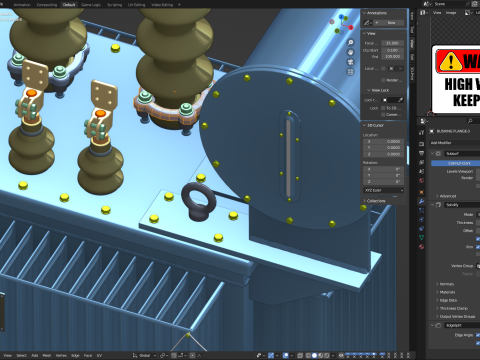The width and height of the screenshot is (480, 360).
Task: Toggle the Render Region checkbox
Action: 383,80
